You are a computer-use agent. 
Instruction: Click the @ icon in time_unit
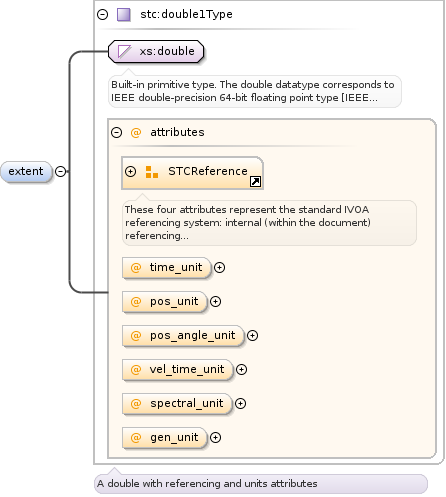pyautogui.click(x=136, y=268)
